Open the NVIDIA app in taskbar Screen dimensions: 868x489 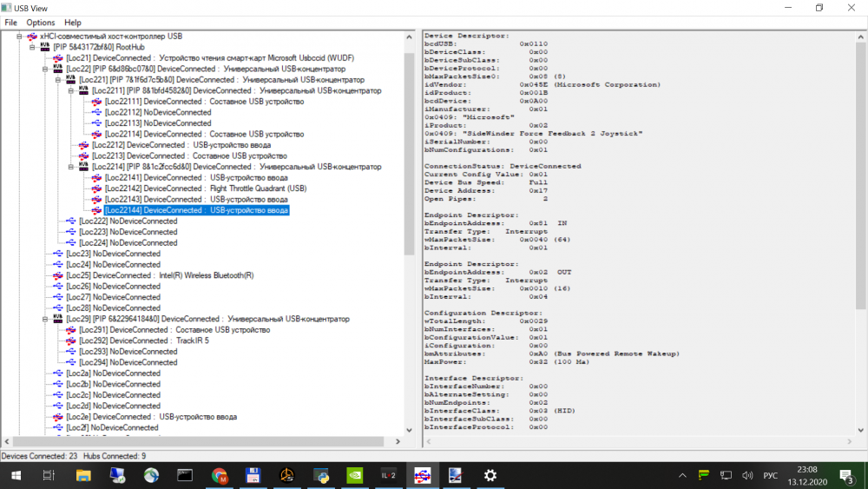click(x=354, y=476)
